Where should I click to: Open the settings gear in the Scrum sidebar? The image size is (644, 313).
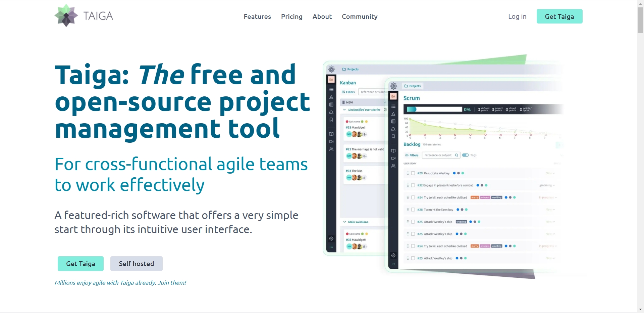tap(393, 255)
